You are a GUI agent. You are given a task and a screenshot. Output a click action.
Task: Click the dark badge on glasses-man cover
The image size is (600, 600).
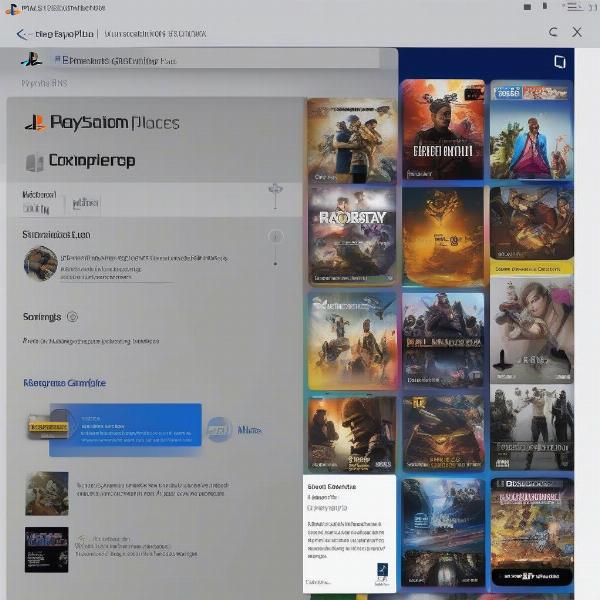pos(474,94)
